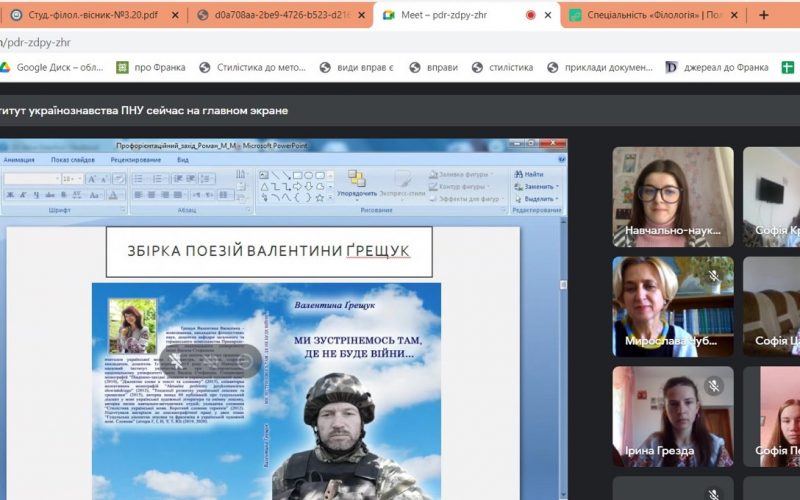Click the muted microphone icon on Мирослава's tile
Viewport: 800px width, 500px height.
coord(713,275)
